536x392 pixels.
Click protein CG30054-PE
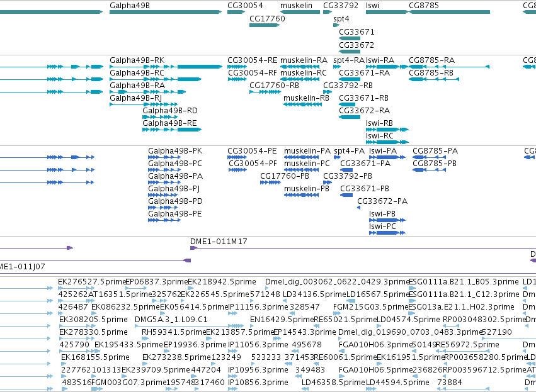[253, 151]
